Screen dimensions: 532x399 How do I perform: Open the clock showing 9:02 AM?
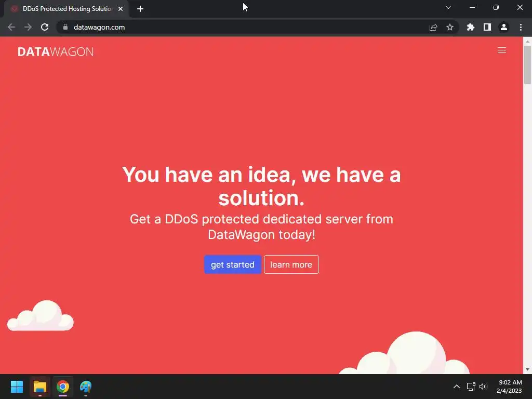coord(509,387)
